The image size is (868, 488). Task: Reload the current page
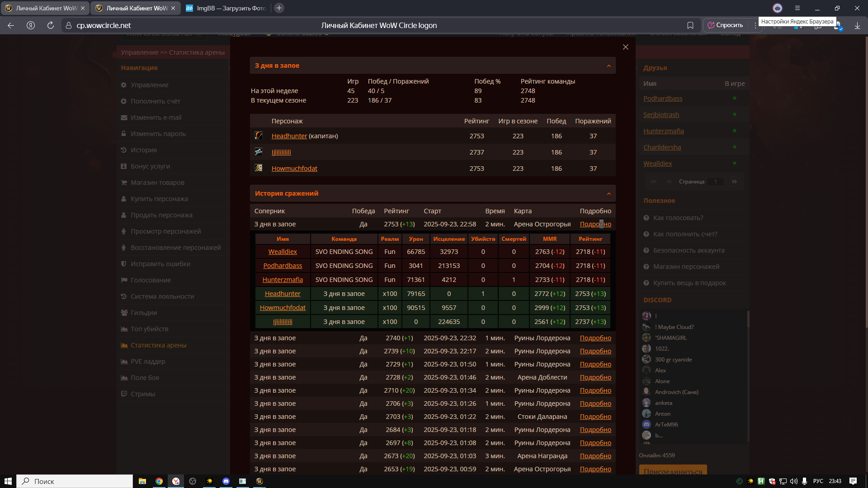[51, 25]
